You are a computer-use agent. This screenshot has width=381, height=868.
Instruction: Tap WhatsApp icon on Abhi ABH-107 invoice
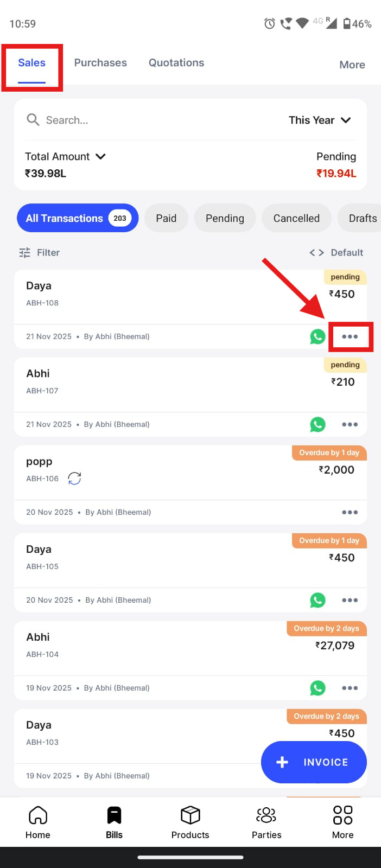click(x=317, y=425)
